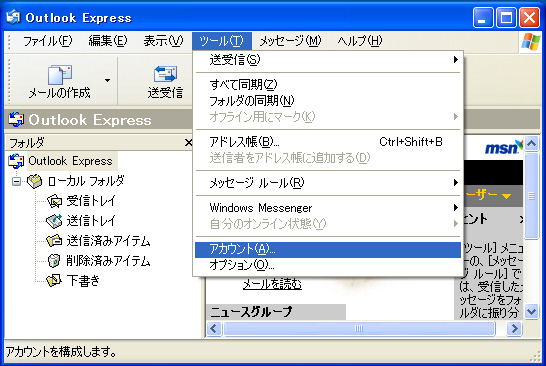Open the メッセージ(M) menu

click(x=290, y=41)
